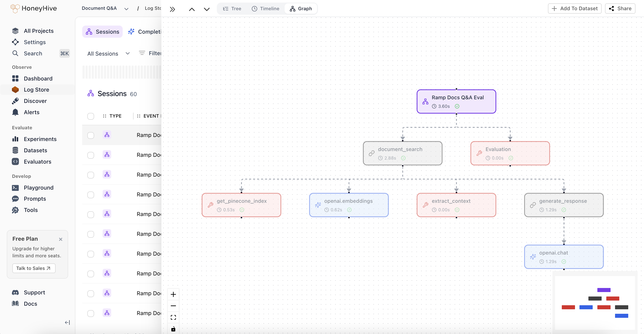
Task: Go to the next event with down arrow
Action: pyautogui.click(x=207, y=9)
